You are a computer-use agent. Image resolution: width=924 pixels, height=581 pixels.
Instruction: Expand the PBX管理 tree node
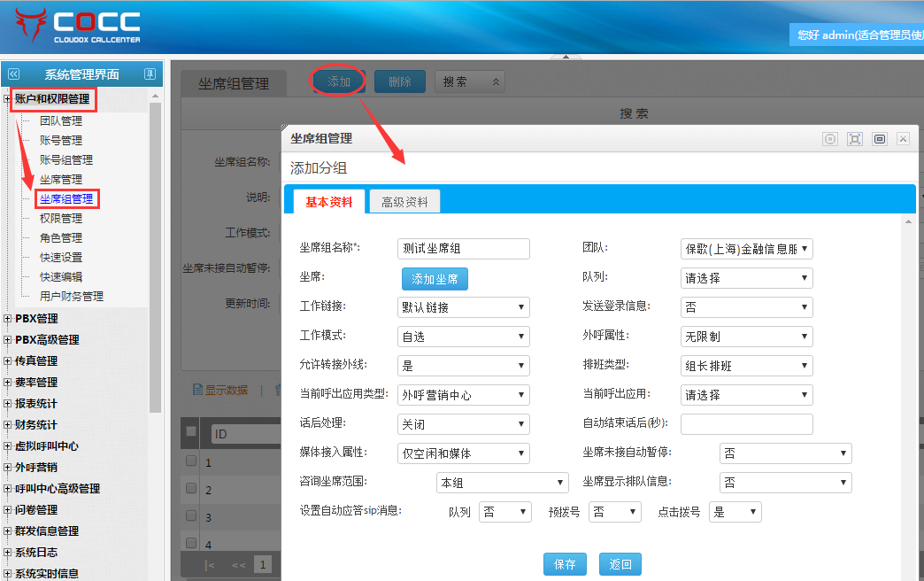[x=8, y=319]
